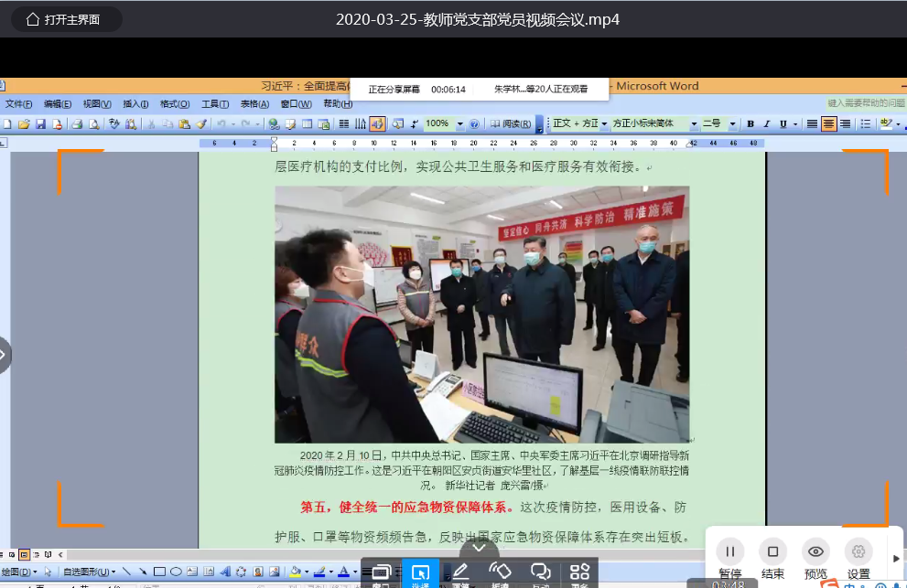Screen dimensions: 907x588
Task: Open the chat bubbles icon
Action: click(540, 573)
